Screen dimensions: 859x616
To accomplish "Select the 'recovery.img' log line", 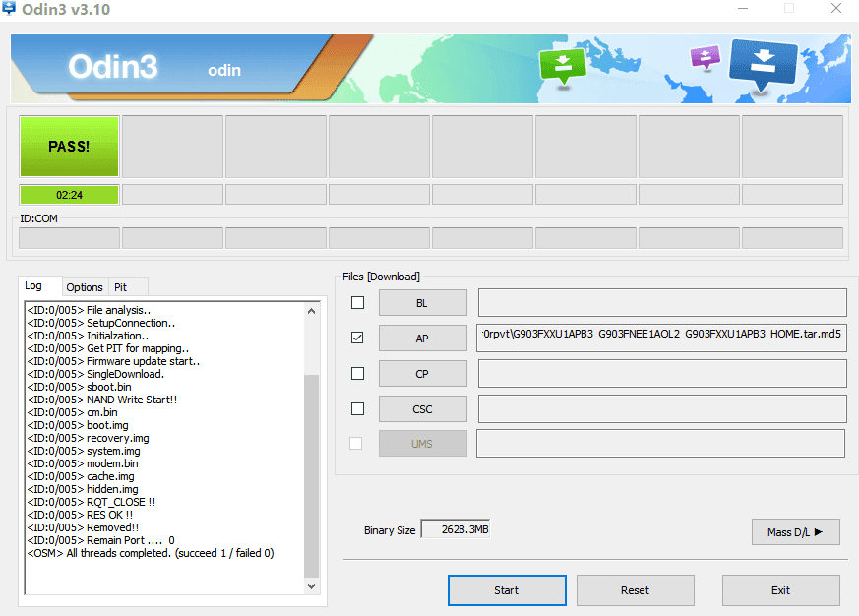I will point(89,438).
